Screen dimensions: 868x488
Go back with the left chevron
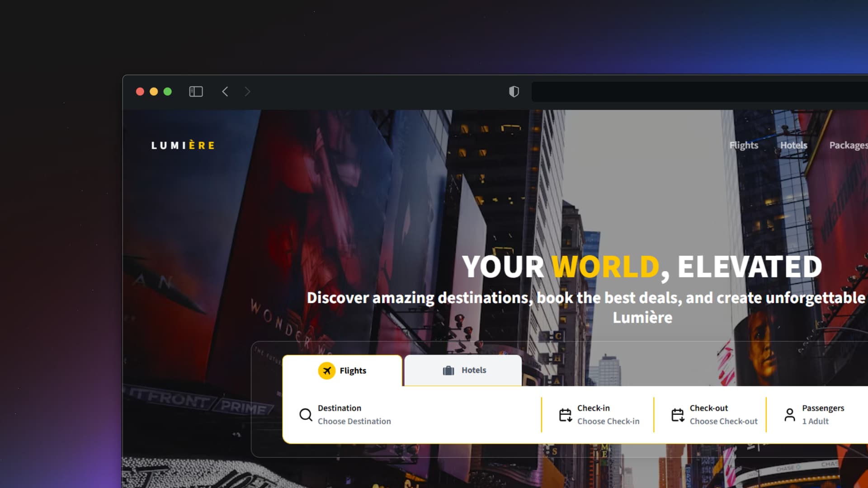pyautogui.click(x=225, y=92)
